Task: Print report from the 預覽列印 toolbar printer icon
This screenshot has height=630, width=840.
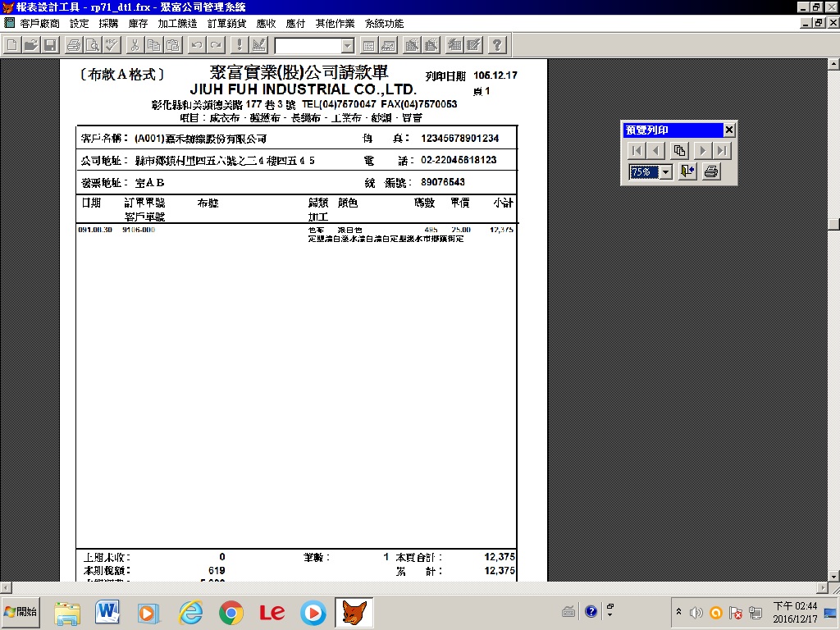Action: coord(711,171)
